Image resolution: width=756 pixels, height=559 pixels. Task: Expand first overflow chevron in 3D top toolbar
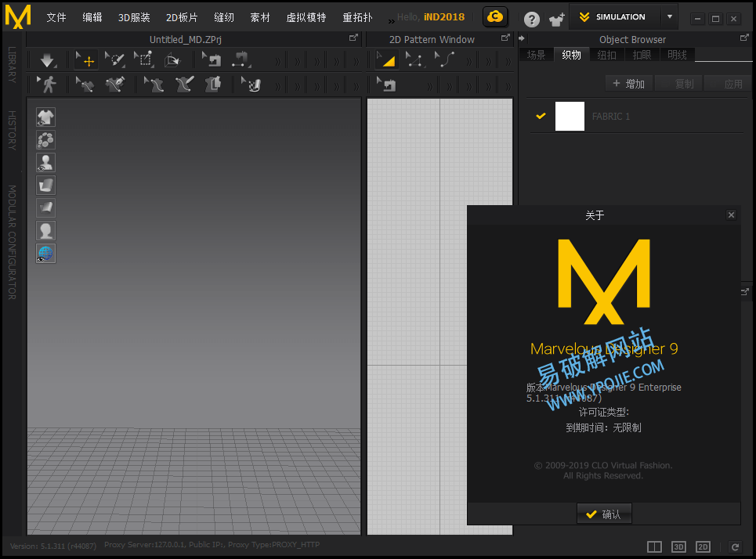(278, 61)
